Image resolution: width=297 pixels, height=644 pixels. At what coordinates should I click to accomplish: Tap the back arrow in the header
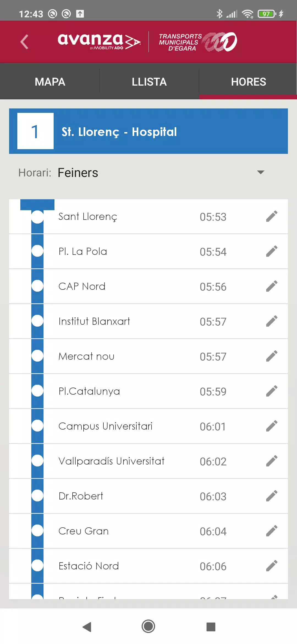point(24,42)
